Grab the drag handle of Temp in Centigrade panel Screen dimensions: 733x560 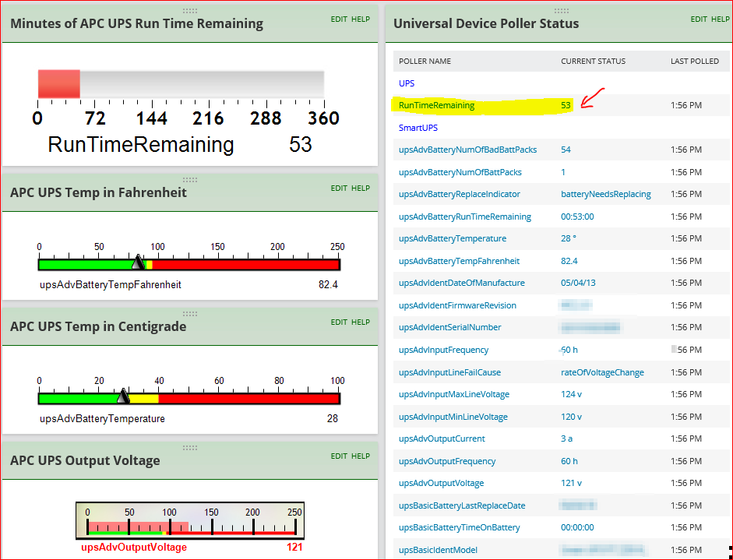point(190,314)
